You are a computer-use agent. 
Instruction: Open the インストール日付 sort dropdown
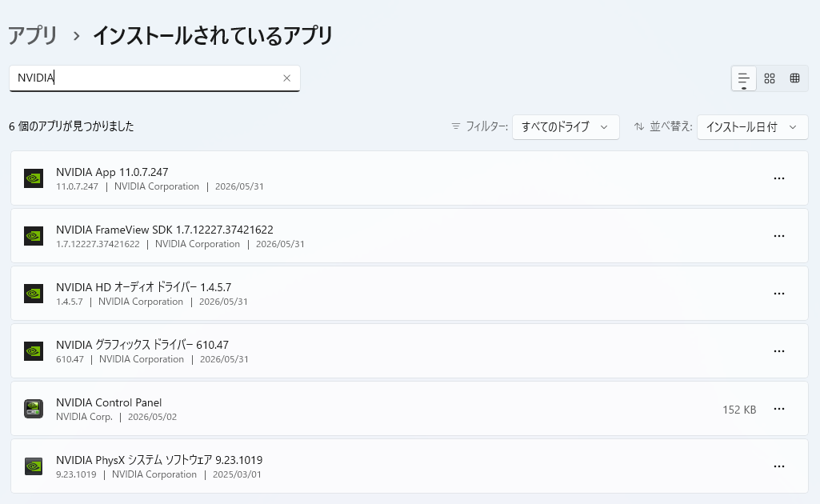point(752,127)
